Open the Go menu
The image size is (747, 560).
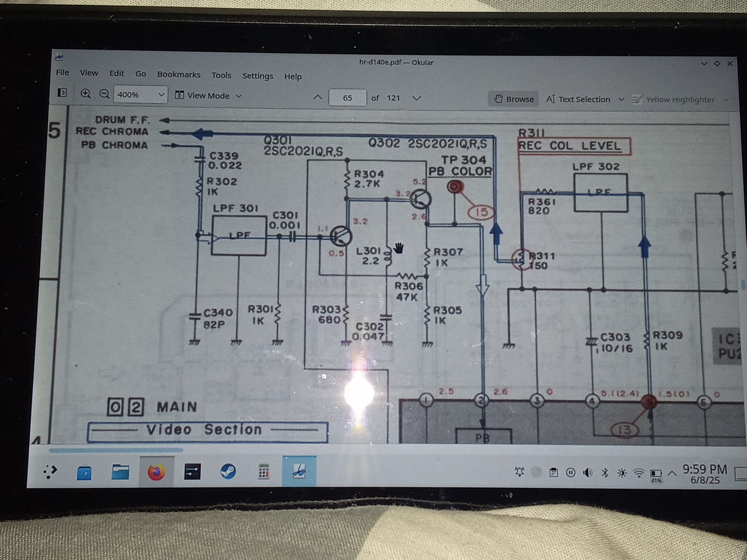140,74
